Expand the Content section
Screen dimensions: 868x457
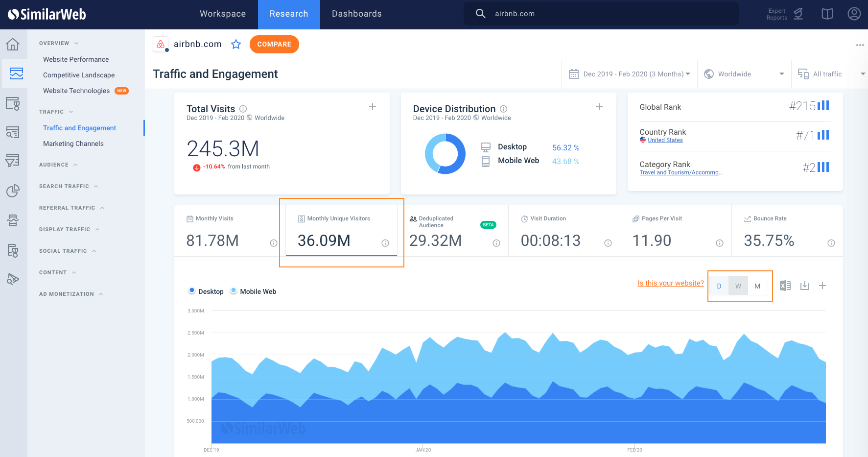tap(57, 272)
